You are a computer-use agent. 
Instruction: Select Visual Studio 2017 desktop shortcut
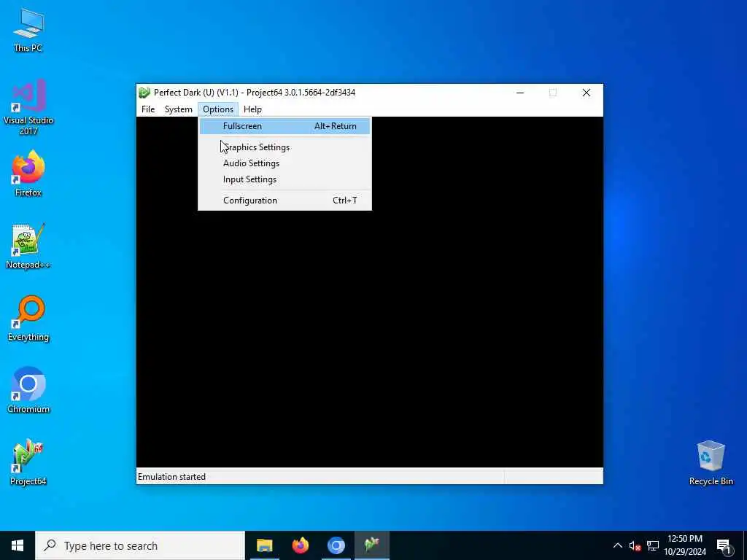(x=28, y=106)
